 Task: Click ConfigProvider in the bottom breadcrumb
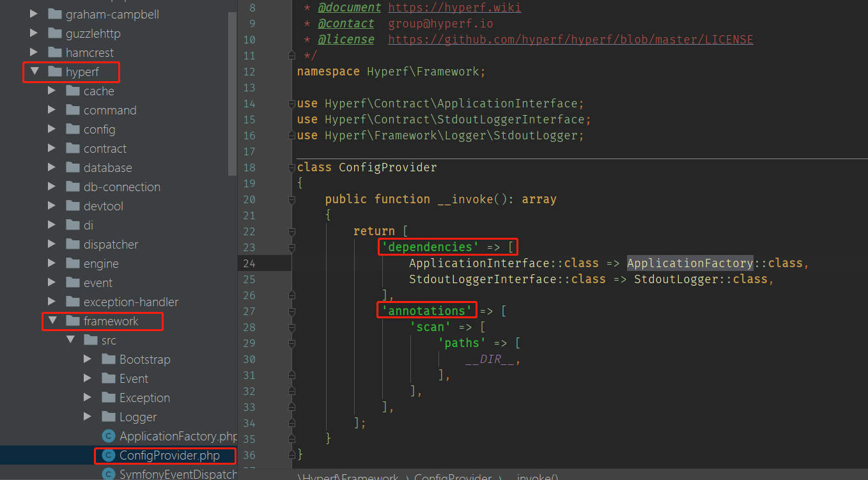[x=453, y=476]
